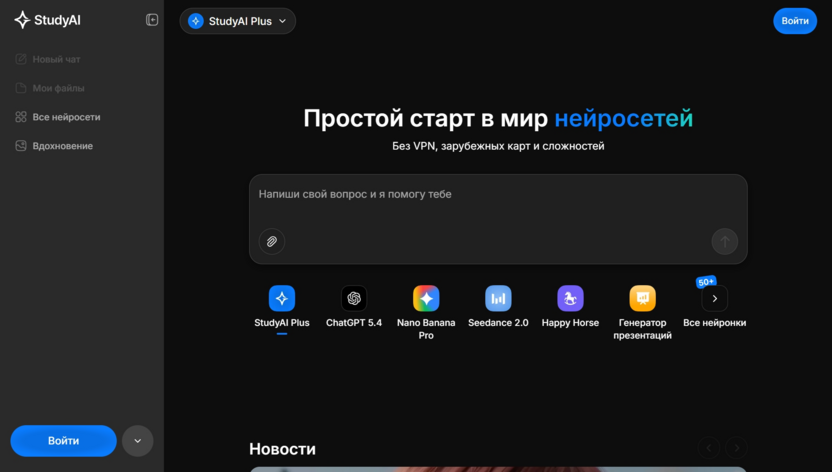
Task: Click the Войти button at top right
Action: coord(795,21)
